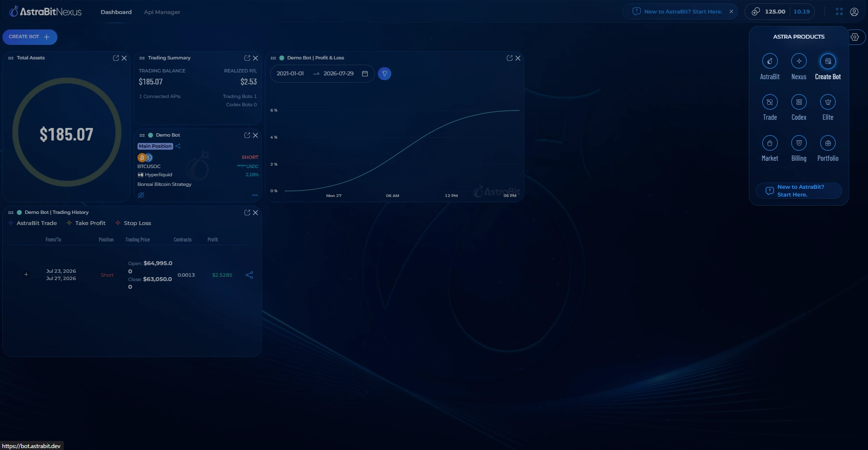Set the start date 2021-01-01
This screenshot has height=450, width=868.
tap(290, 73)
